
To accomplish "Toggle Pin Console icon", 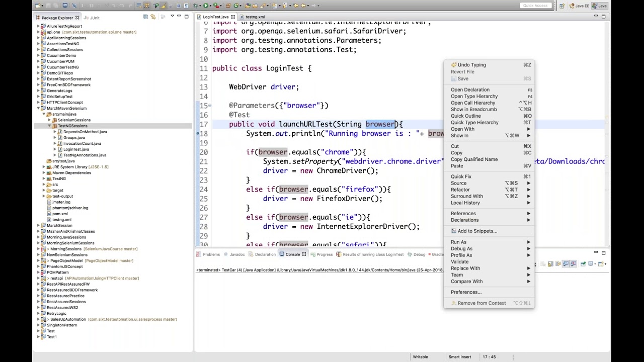I will pyautogui.click(x=583, y=263).
